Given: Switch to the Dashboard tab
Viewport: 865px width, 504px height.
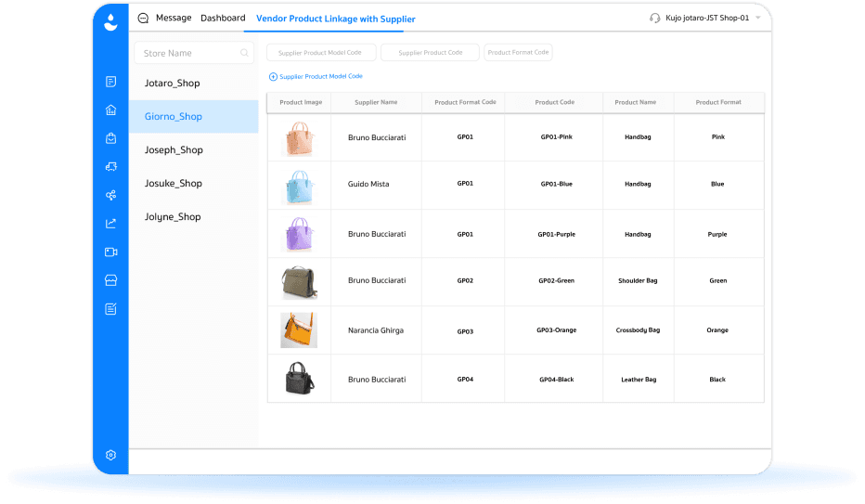Looking at the screenshot, I should (x=223, y=19).
